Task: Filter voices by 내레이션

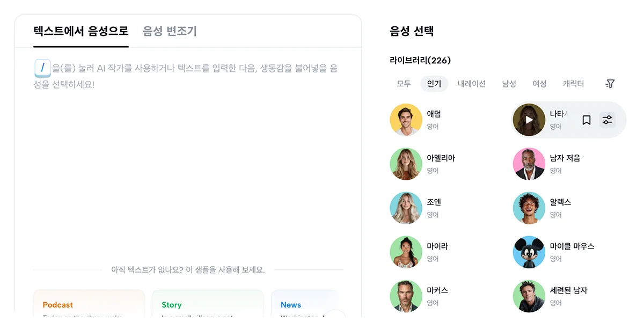Action: pos(471,84)
